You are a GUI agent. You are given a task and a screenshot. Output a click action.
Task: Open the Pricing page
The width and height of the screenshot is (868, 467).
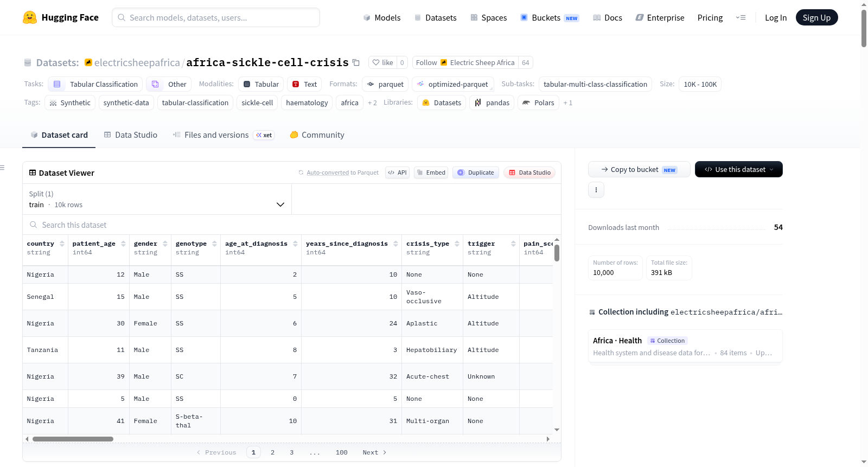[710, 17]
